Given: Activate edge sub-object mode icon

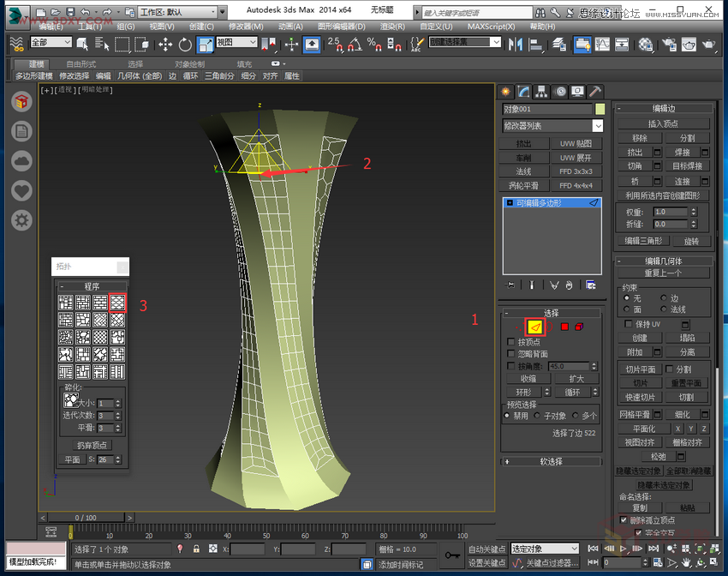Looking at the screenshot, I should (x=534, y=327).
